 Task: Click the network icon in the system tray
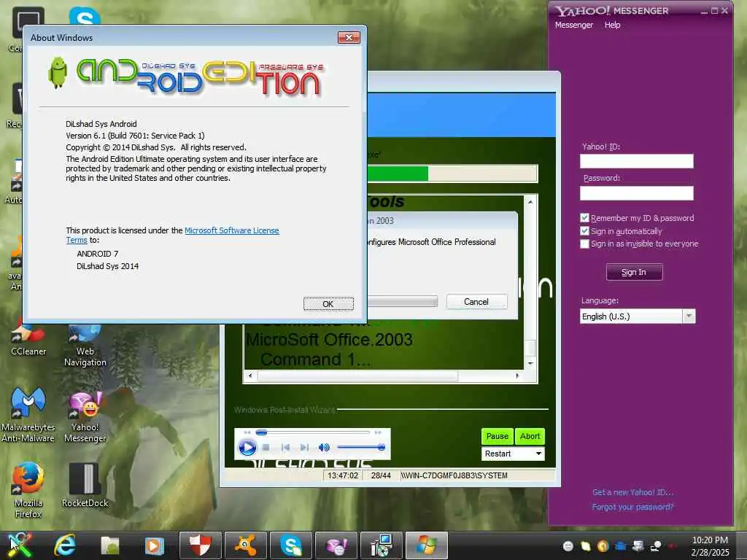click(656, 545)
